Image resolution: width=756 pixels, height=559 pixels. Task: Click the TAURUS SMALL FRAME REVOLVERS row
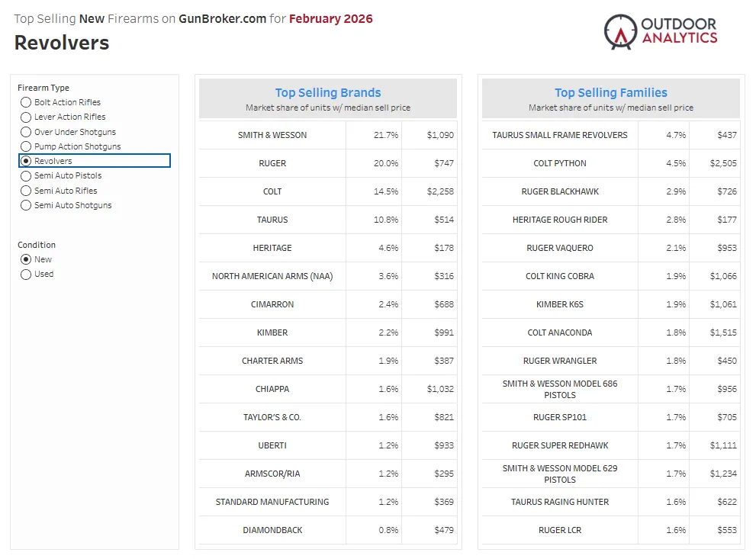tap(559, 135)
